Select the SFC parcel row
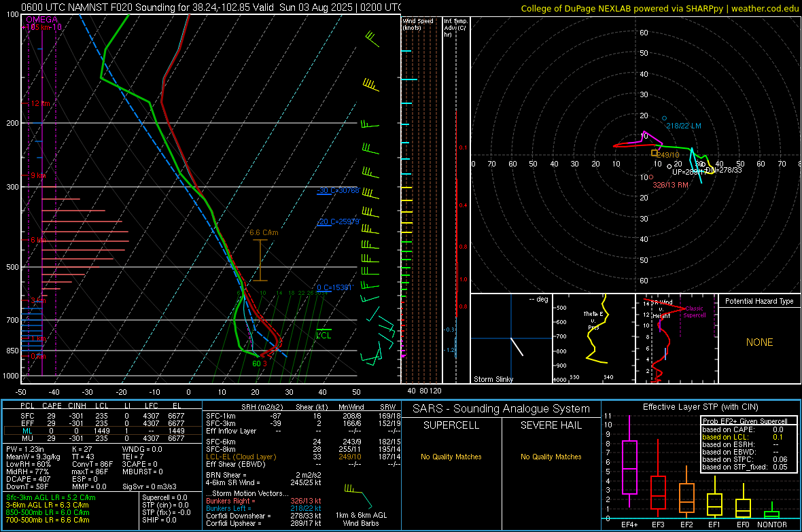Viewport: 802px width, 532px height. pyautogui.click(x=103, y=416)
